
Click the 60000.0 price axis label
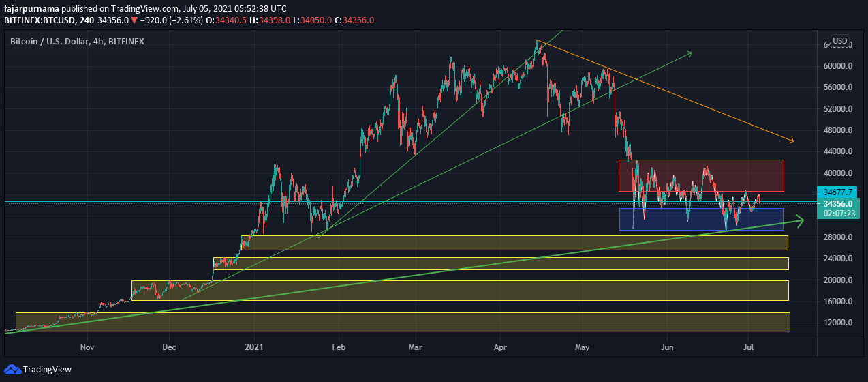[x=838, y=66]
